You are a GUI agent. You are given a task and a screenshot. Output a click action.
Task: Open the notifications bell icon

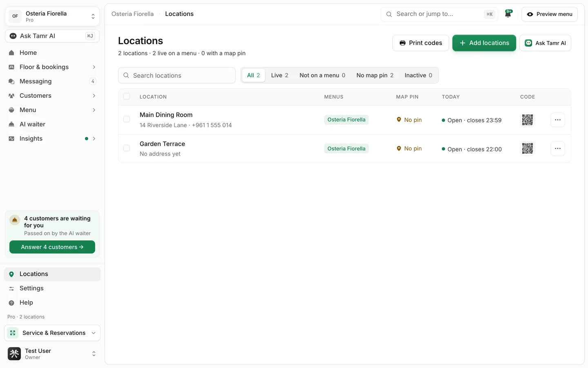pyautogui.click(x=508, y=14)
